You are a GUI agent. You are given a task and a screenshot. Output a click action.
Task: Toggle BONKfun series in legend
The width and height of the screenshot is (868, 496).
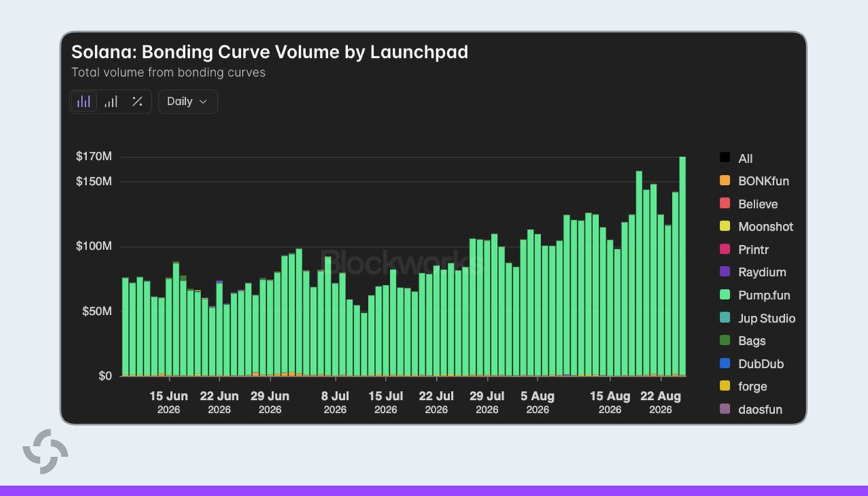coord(754,181)
